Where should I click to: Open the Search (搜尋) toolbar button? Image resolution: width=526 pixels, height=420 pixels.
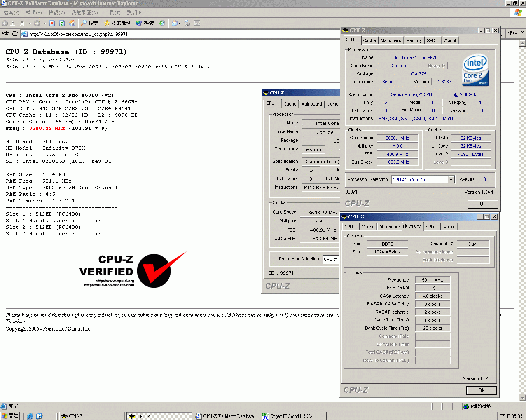pyautogui.click(x=89, y=23)
